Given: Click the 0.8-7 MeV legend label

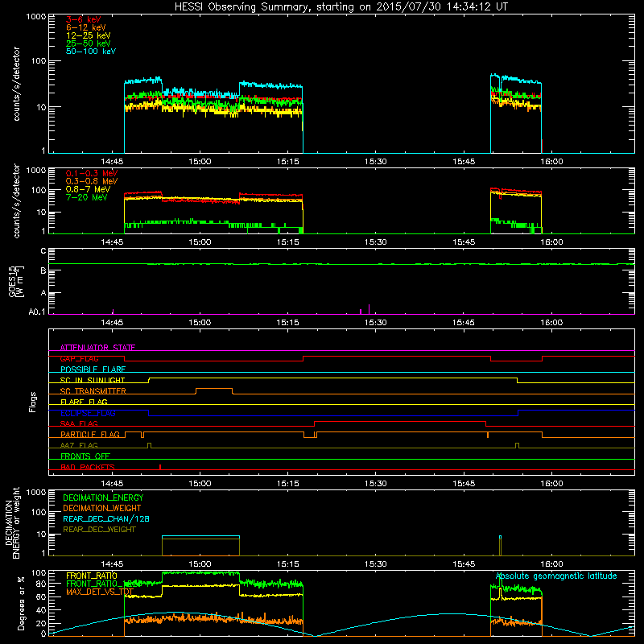Looking at the screenshot, I should coord(88,189).
